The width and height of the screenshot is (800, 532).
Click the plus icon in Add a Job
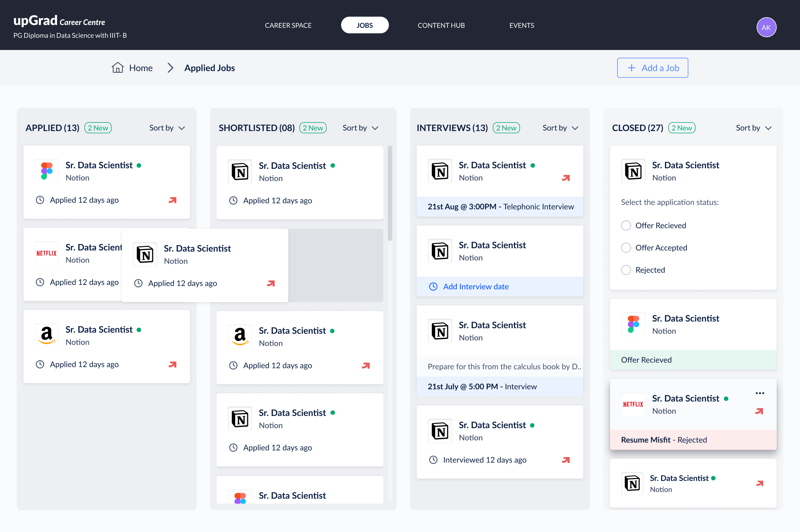click(631, 68)
